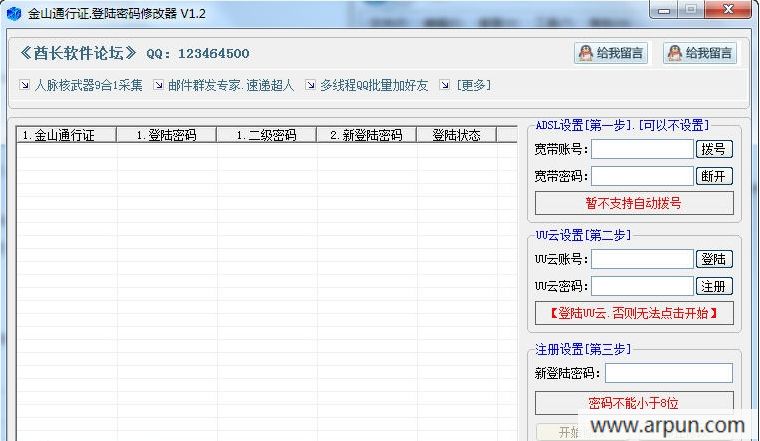Click the app icon in the title bar

14,13
